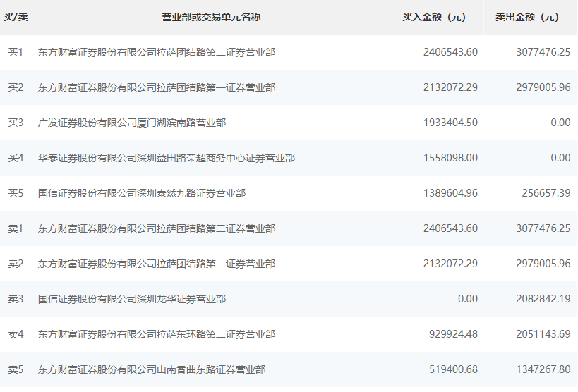This screenshot has height=392, width=578.
Task: Select the 买3 row label
Action: click(16, 123)
